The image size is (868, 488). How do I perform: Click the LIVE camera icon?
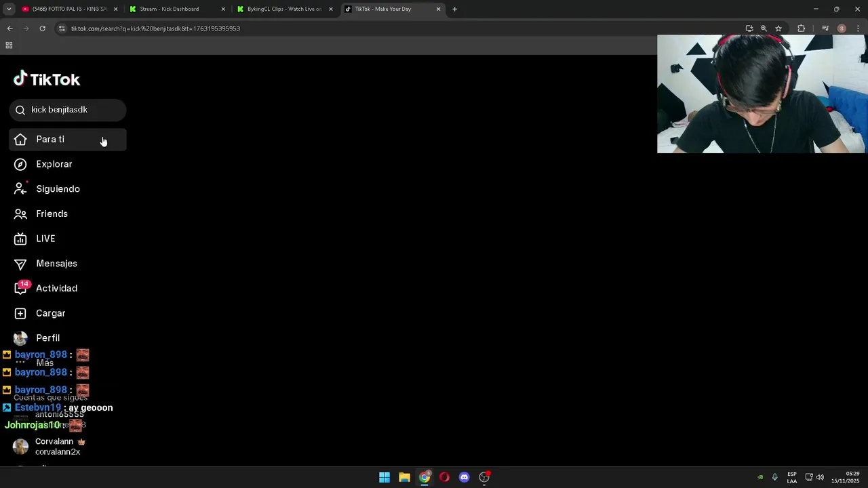(20, 239)
